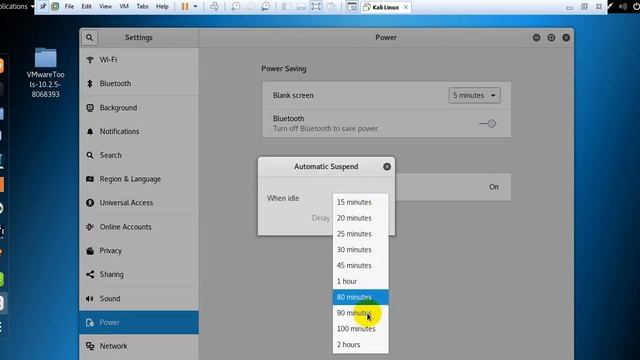Open Online Accounts settings
Viewport: 640px width, 360px height.
pos(139,227)
